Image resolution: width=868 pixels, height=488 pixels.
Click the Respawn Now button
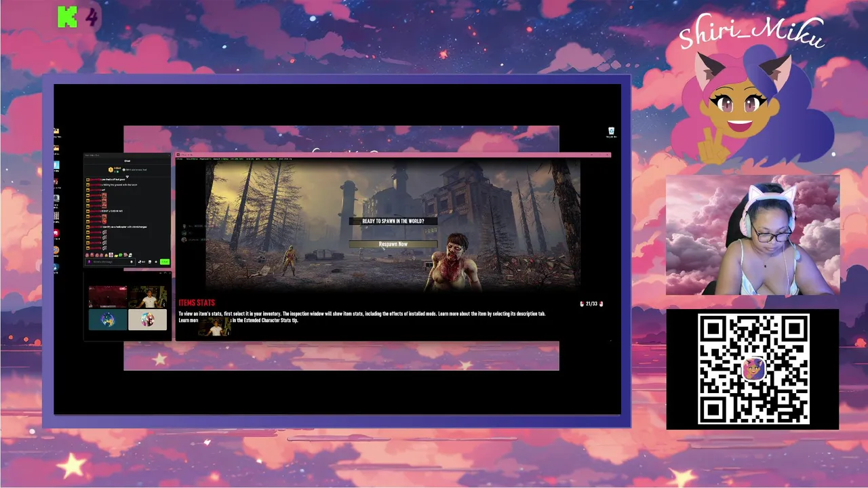click(x=393, y=244)
